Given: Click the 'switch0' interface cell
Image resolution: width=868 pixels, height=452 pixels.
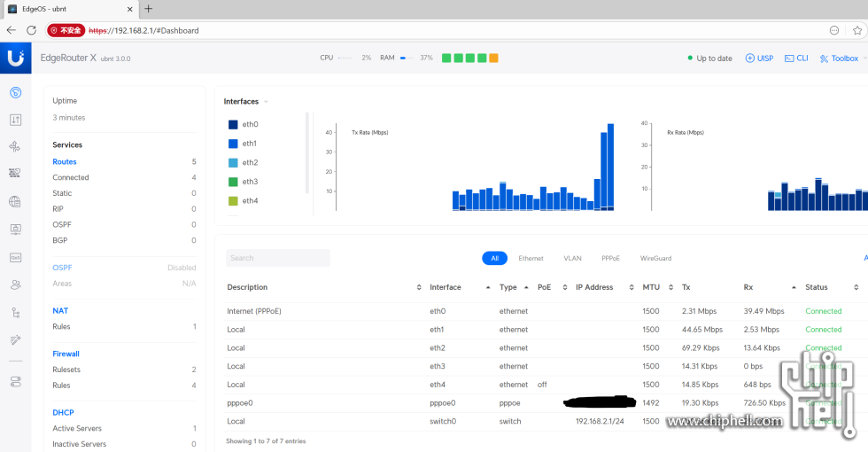Looking at the screenshot, I should pyautogui.click(x=443, y=422).
